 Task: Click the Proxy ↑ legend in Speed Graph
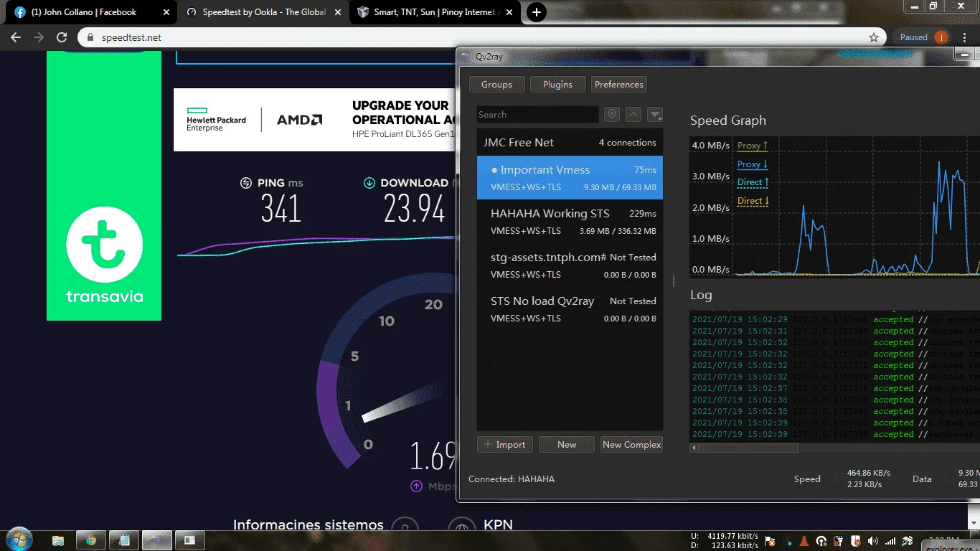753,146
